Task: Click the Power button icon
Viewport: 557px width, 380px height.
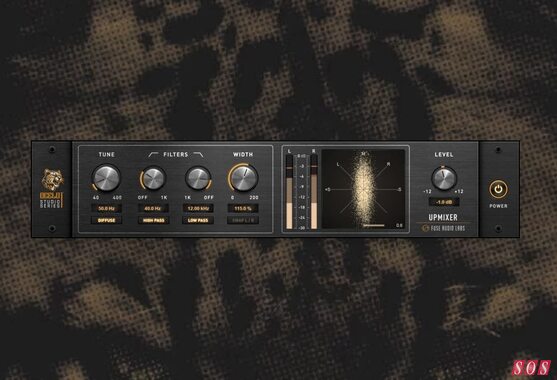Action: 498,189
